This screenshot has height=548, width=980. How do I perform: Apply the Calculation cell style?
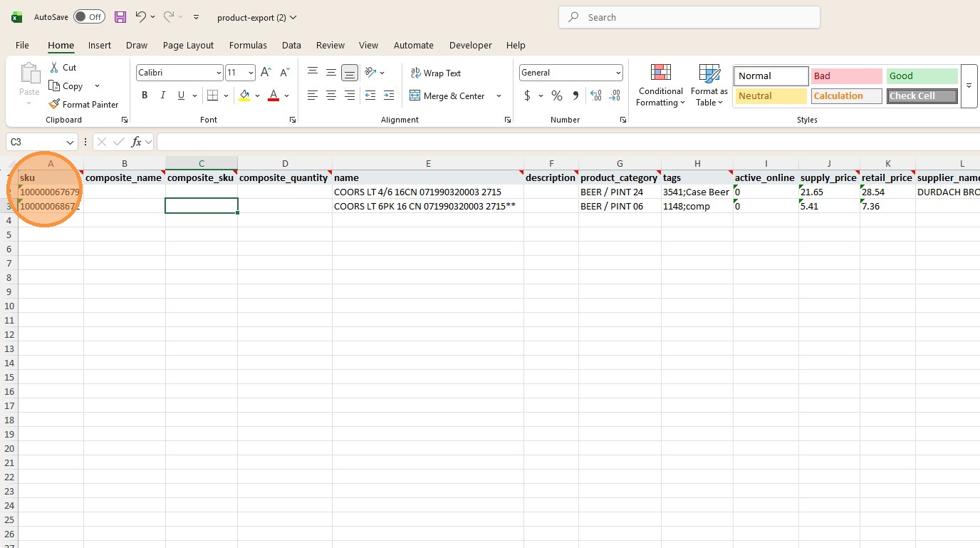(x=847, y=95)
